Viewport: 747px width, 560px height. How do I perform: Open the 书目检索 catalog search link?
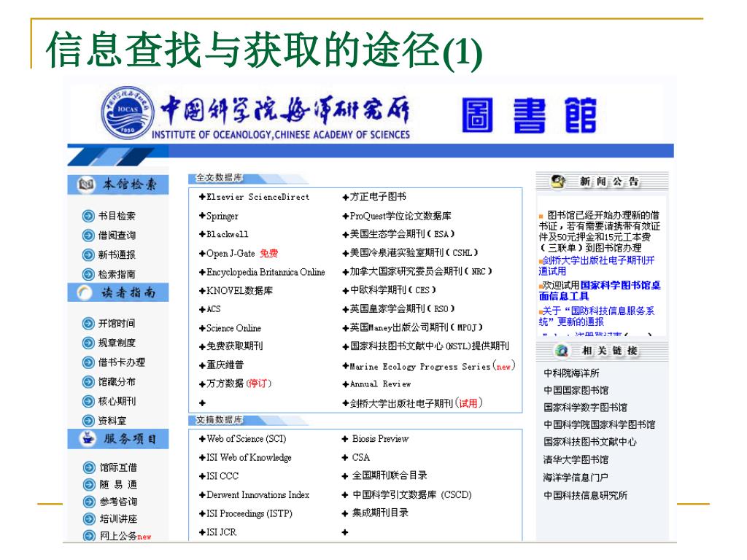pos(117,216)
